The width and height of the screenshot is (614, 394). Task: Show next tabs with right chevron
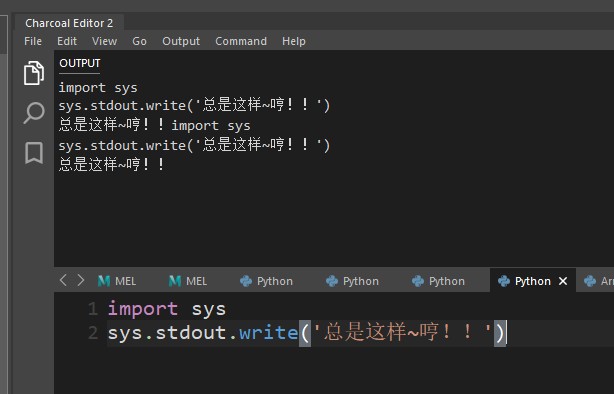pyautogui.click(x=81, y=280)
